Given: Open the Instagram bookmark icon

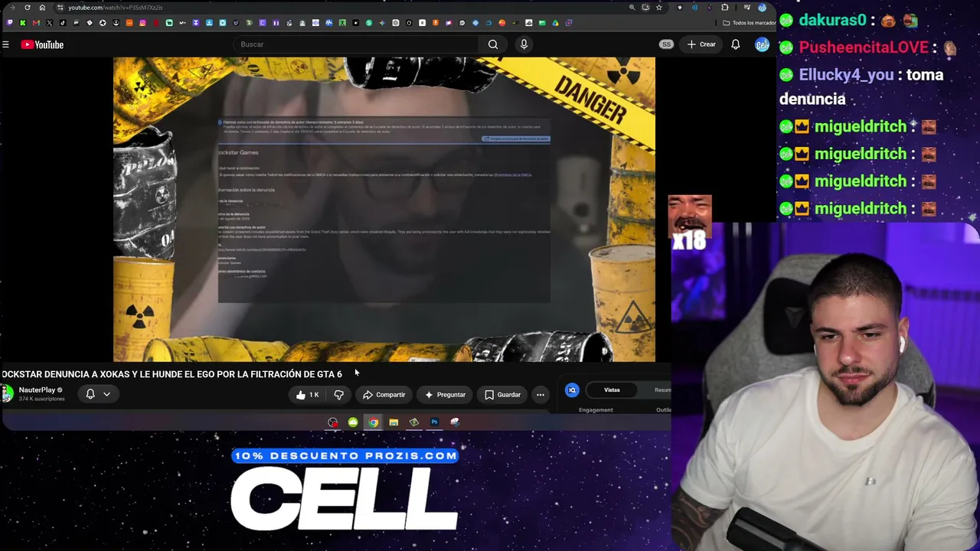Looking at the screenshot, I should pyautogui.click(x=142, y=23).
